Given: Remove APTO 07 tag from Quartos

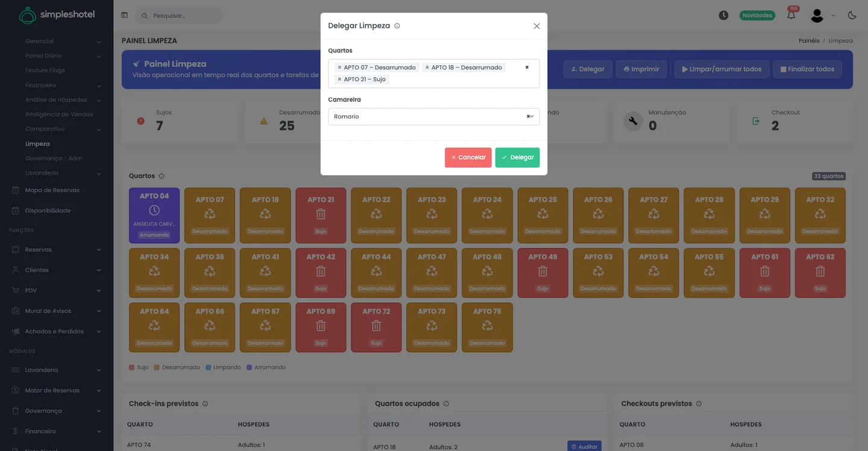Looking at the screenshot, I should pos(339,68).
